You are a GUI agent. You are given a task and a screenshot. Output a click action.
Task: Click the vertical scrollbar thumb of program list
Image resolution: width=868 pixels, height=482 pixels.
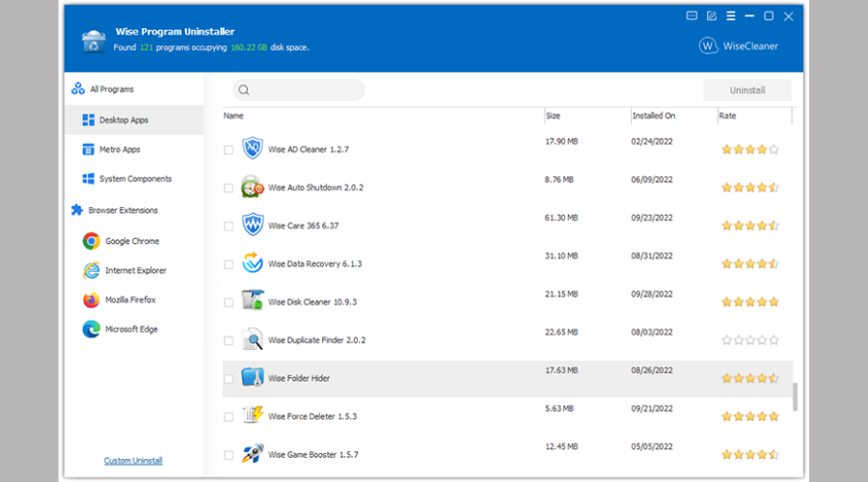[x=795, y=397]
